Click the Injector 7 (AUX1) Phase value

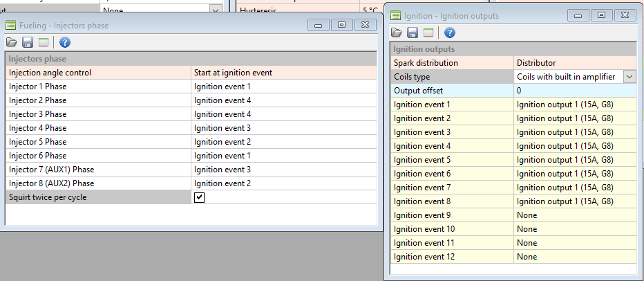click(x=285, y=170)
